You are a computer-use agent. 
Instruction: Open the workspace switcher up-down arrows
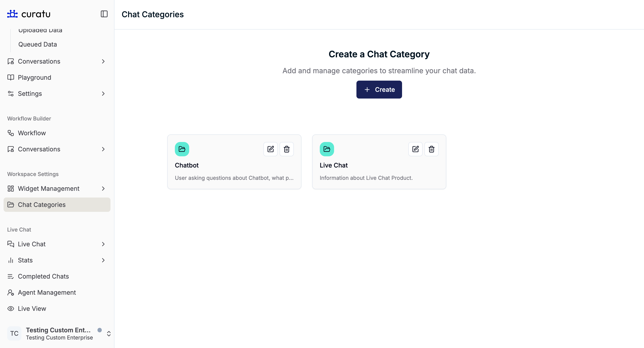click(x=109, y=333)
